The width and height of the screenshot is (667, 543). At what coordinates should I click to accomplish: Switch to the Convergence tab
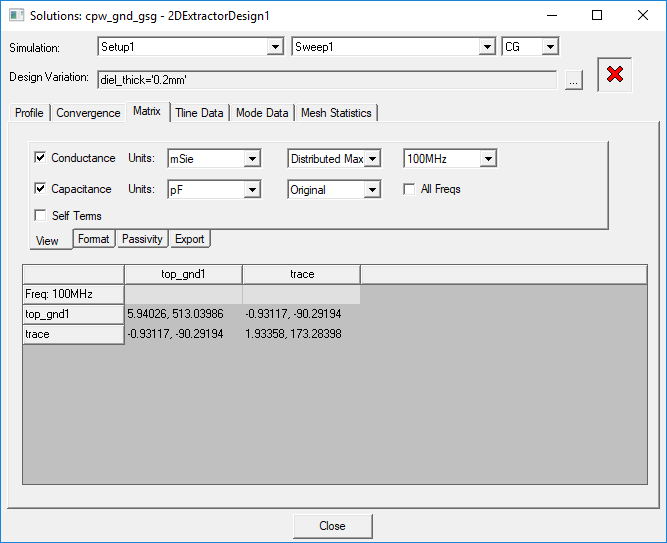(88, 113)
